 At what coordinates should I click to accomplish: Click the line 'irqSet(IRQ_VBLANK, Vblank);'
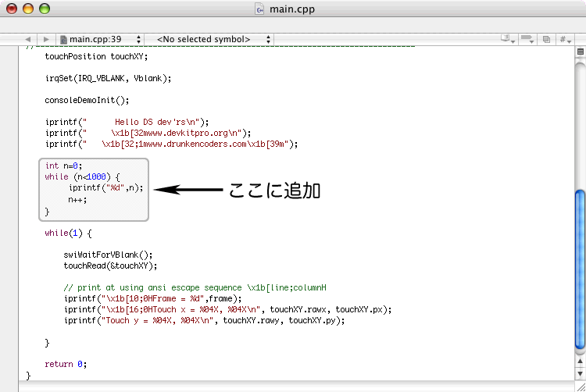(108, 78)
